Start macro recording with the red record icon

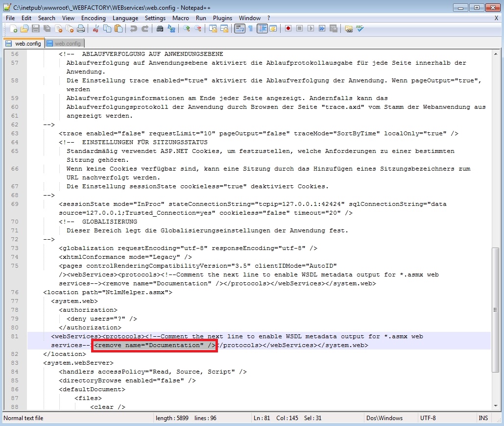(x=288, y=28)
